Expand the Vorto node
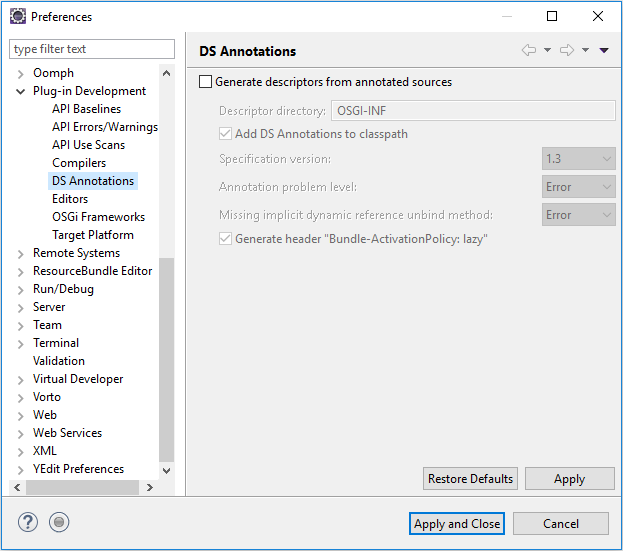The image size is (623, 551). 21,398
